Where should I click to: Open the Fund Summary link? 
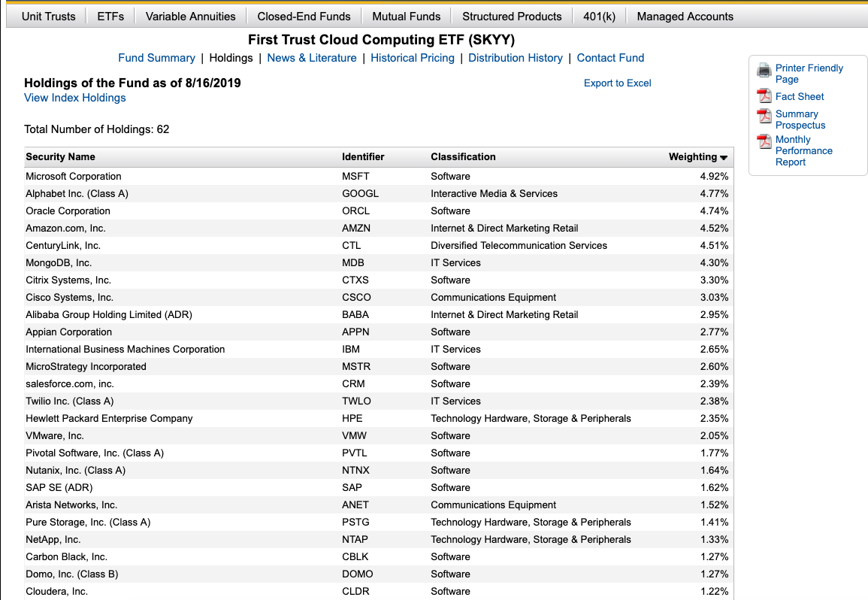point(156,58)
